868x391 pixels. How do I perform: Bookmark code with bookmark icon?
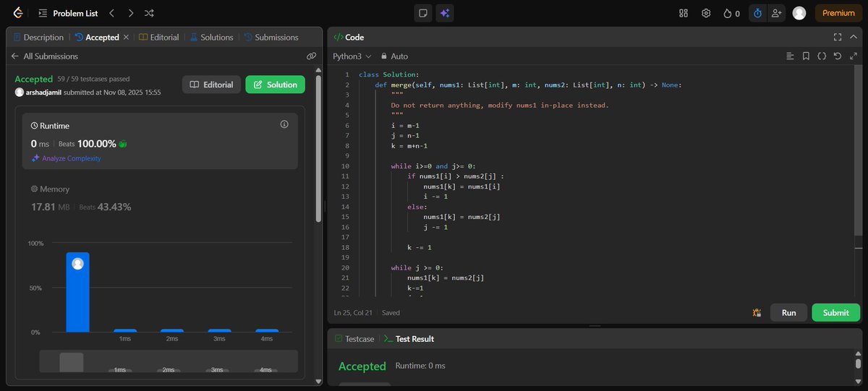pos(806,56)
